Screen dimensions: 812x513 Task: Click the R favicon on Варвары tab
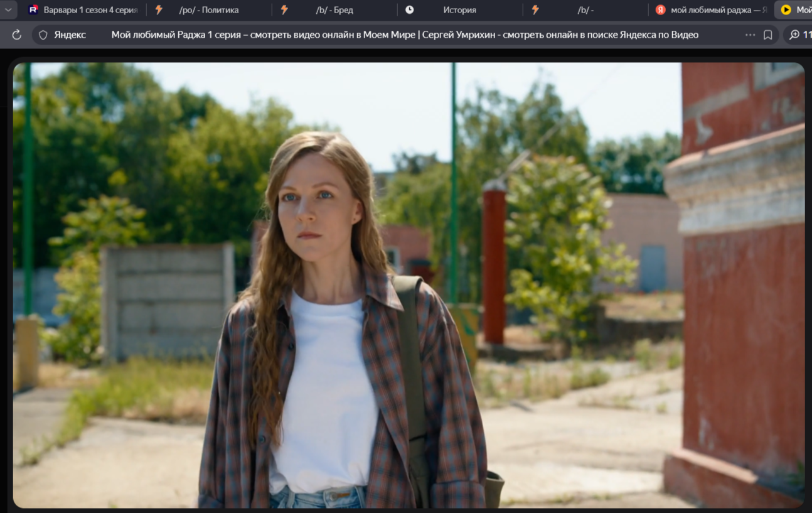tap(33, 10)
